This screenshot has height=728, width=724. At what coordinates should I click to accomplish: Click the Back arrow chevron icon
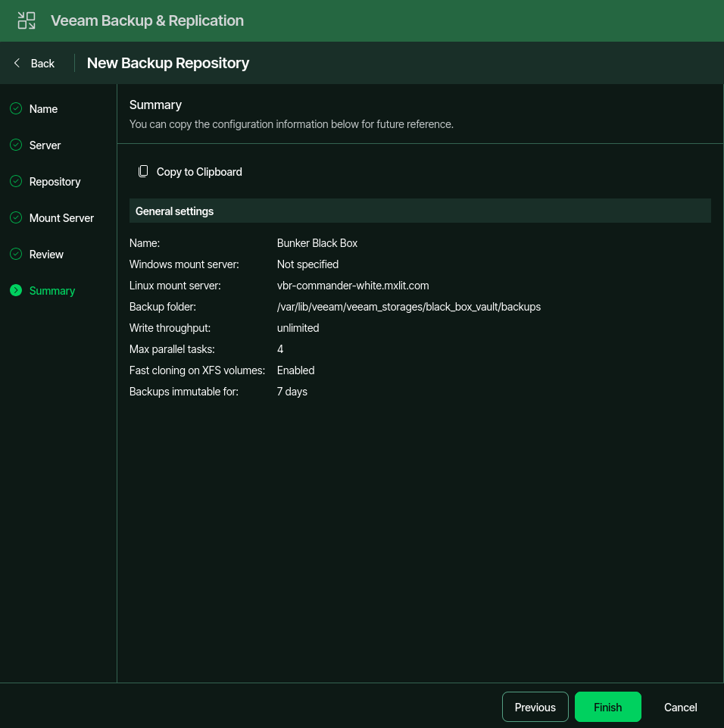pos(17,63)
